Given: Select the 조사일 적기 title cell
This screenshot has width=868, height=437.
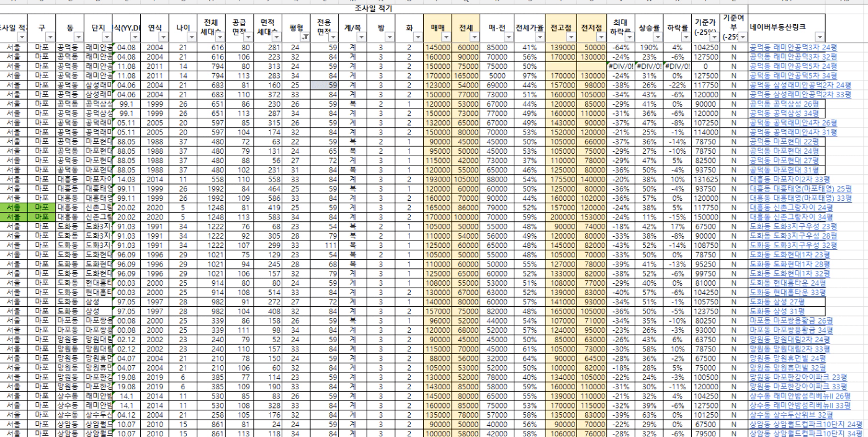Looking at the screenshot, I should pyautogui.click(x=373, y=9).
